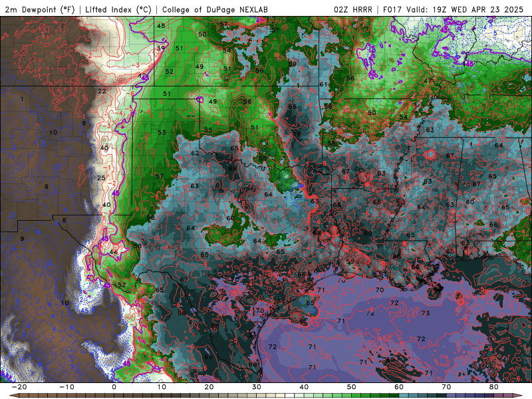The image size is (532, 399).
Task: Click the 61 dewpoint value on map
Action: pyautogui.click(x=323, y=84)
